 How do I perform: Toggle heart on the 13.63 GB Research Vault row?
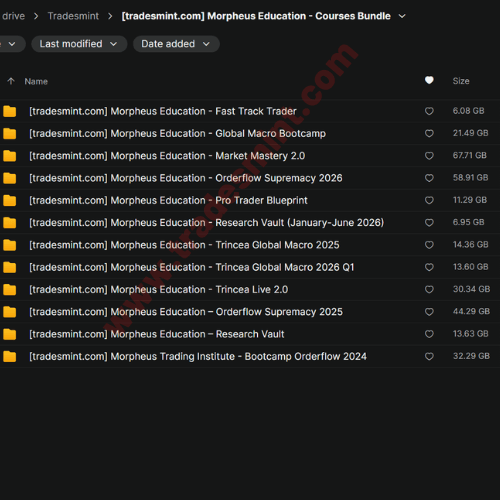point(429,334)
